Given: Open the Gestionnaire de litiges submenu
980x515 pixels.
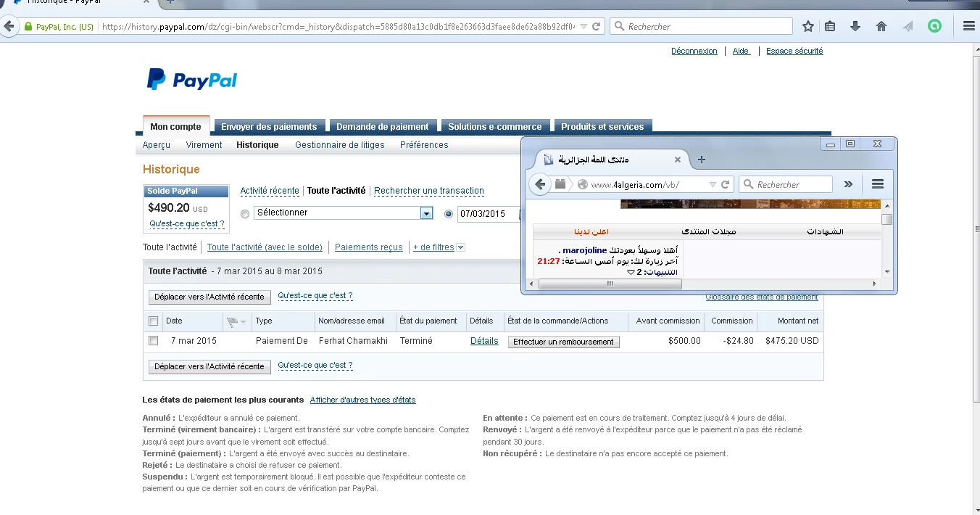Looking at the screenshot, I should coord(339,145).
